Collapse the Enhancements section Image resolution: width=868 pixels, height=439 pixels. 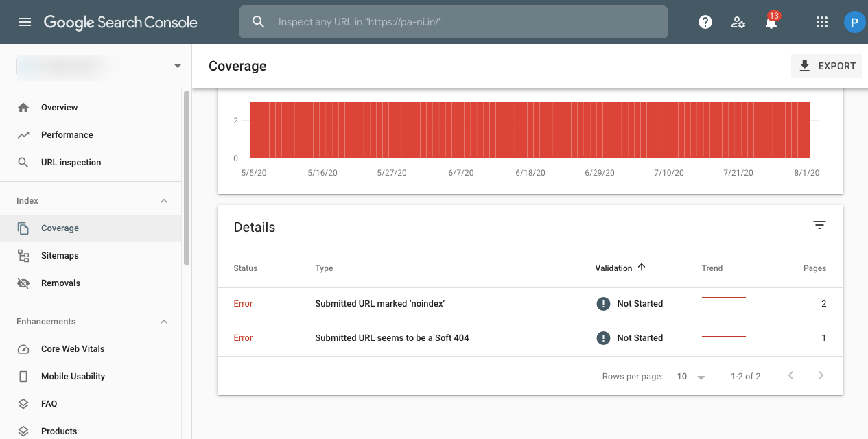[164, 322]
